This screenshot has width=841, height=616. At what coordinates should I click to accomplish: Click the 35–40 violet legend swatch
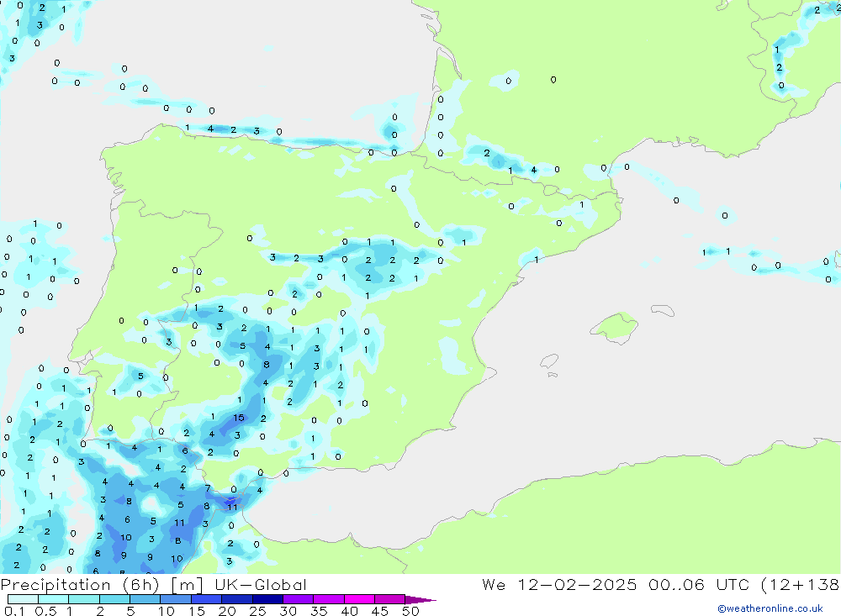pos(329,599)
